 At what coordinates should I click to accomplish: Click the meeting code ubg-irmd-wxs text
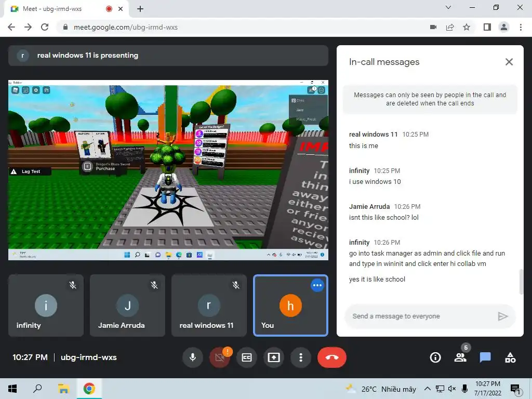tap(88, 357)
